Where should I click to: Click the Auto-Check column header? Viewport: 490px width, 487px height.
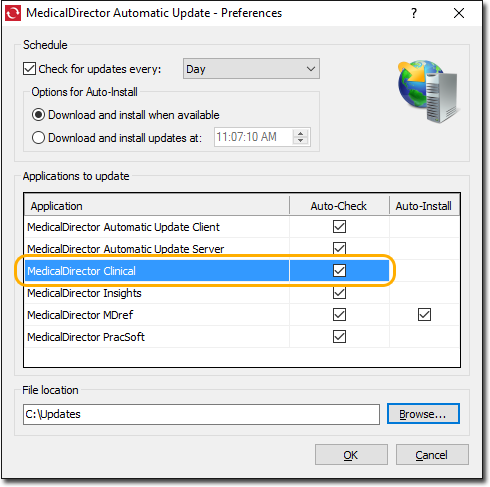tap(339, 206)
